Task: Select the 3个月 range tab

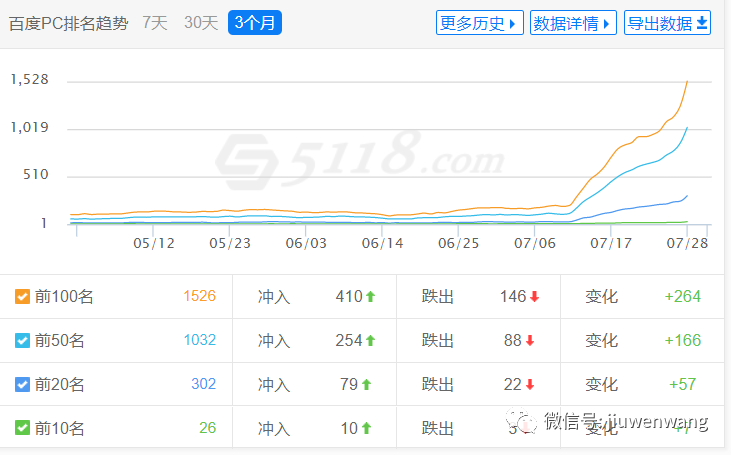Action: 254,22
